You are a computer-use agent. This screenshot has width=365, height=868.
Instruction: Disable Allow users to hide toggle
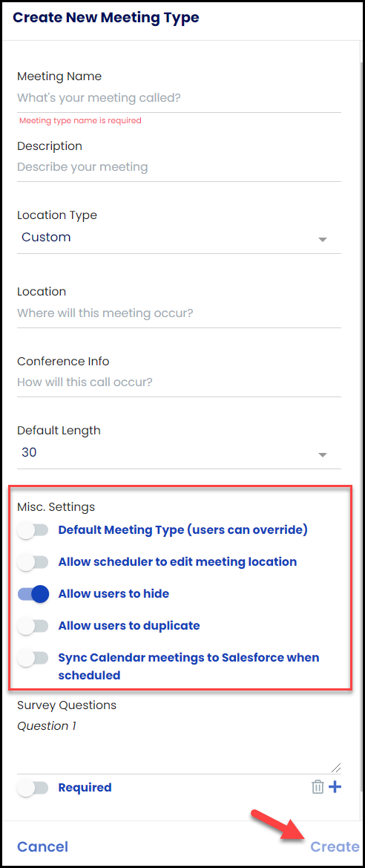pyautogui.click(x=33, y=594)
